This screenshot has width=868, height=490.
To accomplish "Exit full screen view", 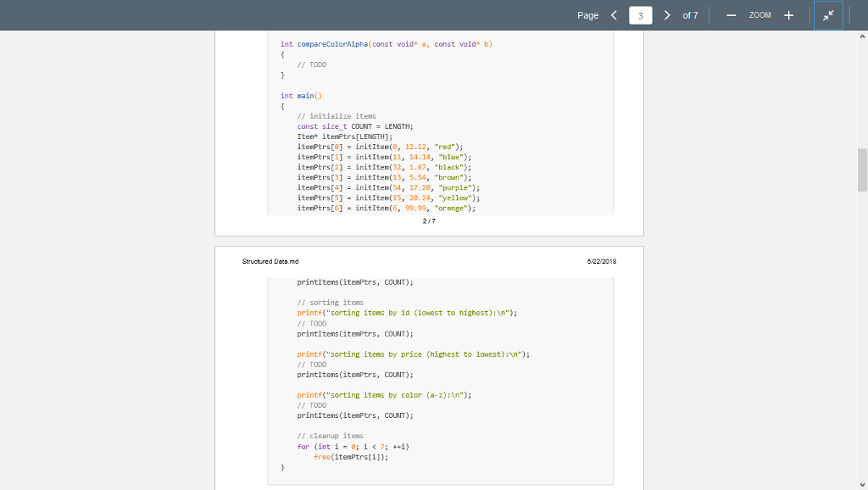I will 828,15.
